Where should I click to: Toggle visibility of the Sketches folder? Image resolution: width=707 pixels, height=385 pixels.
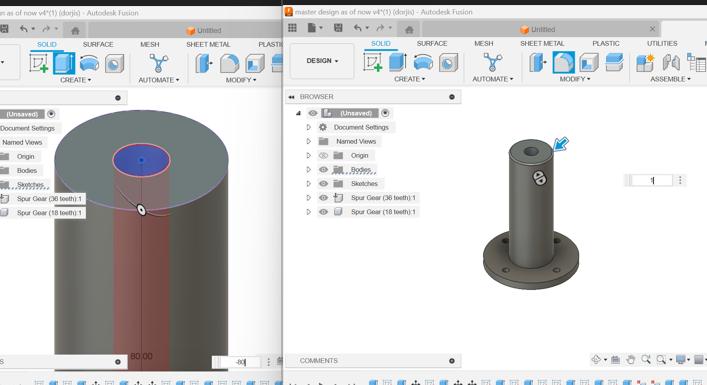pos(323,183)
